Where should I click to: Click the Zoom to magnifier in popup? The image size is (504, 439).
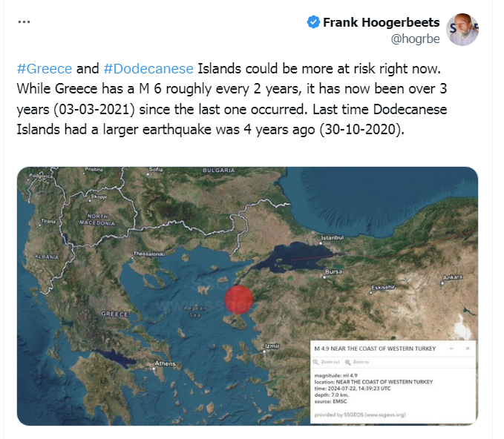pyautogui.click(x=347, y=361)
